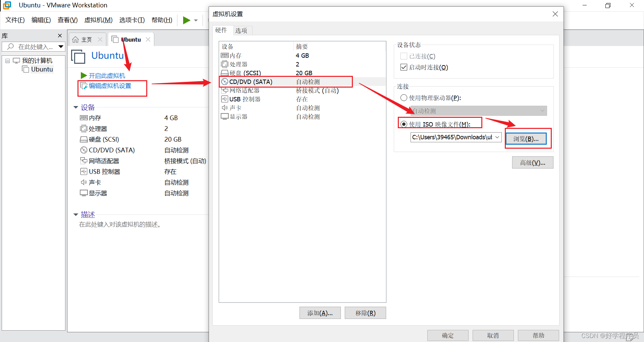644x342 pixels.
Task: Select 声卡 icon in settings dialog
Action: (x=224, y=108)
